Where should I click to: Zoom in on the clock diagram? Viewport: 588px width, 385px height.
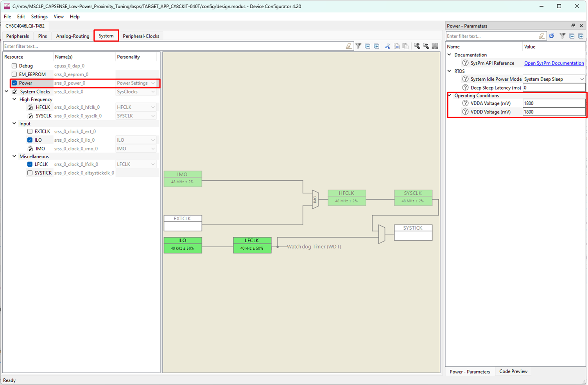pos(417,46)
